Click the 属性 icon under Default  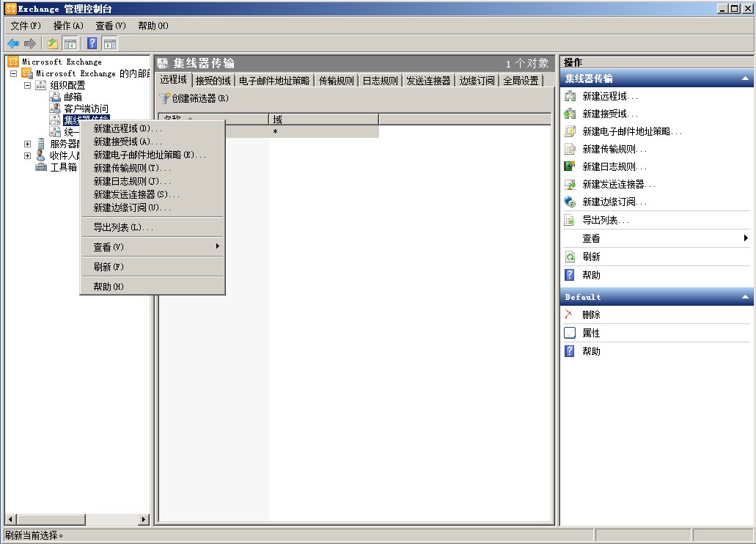(570, 333)
